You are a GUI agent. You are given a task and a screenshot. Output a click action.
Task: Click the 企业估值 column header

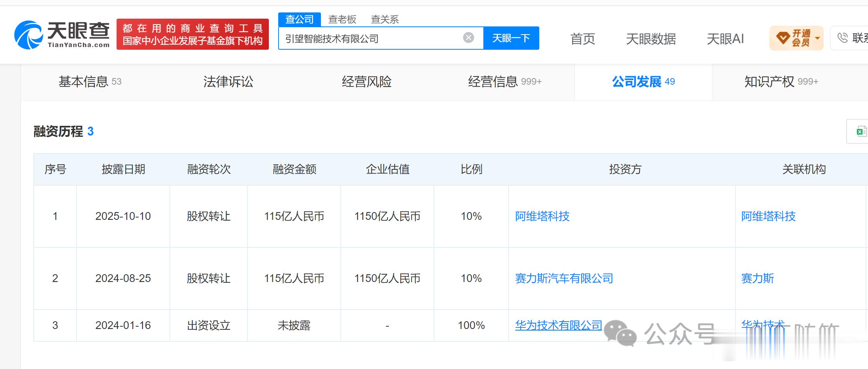(388, 169)
